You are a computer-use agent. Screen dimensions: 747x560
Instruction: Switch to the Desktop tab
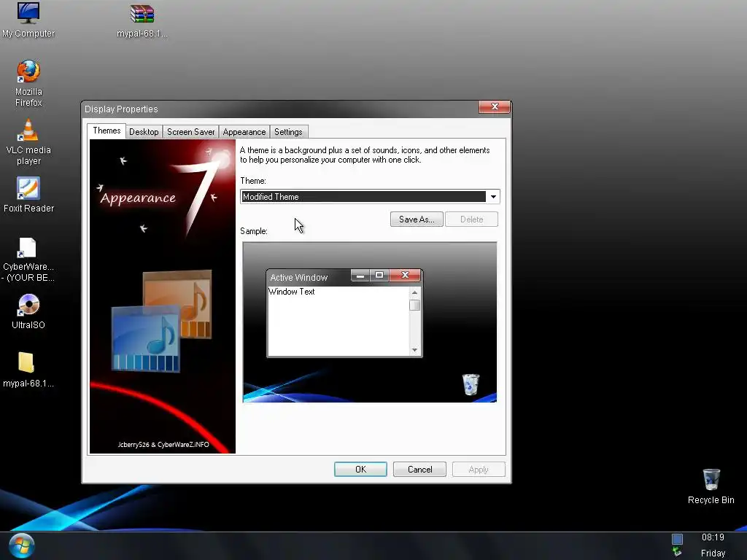[x=144, y=132]
